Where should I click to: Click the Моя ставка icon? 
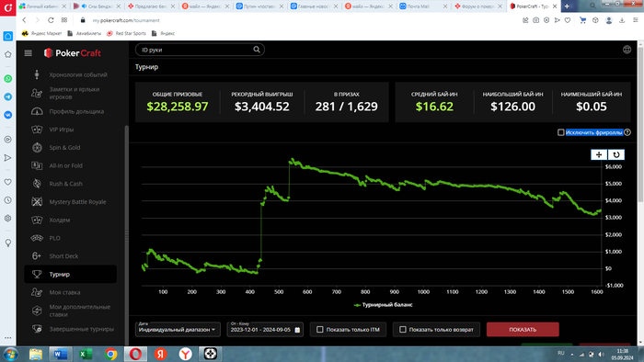point(37,292)
